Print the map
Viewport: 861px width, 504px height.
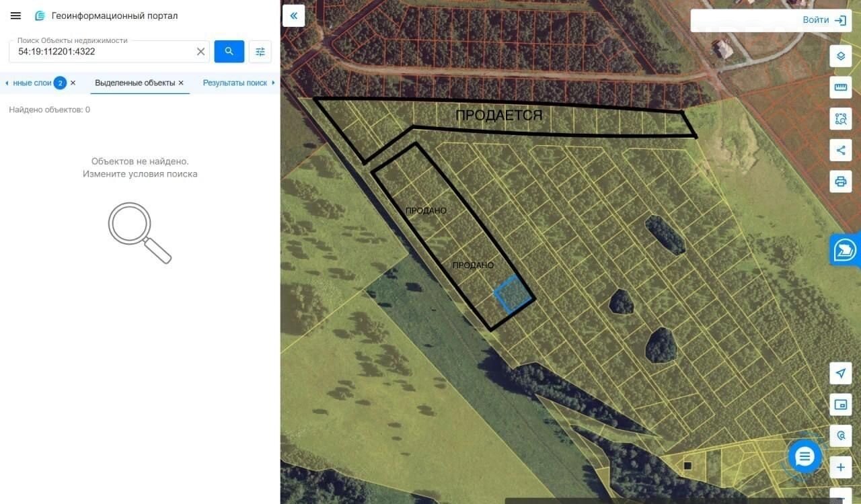point(841,181)
